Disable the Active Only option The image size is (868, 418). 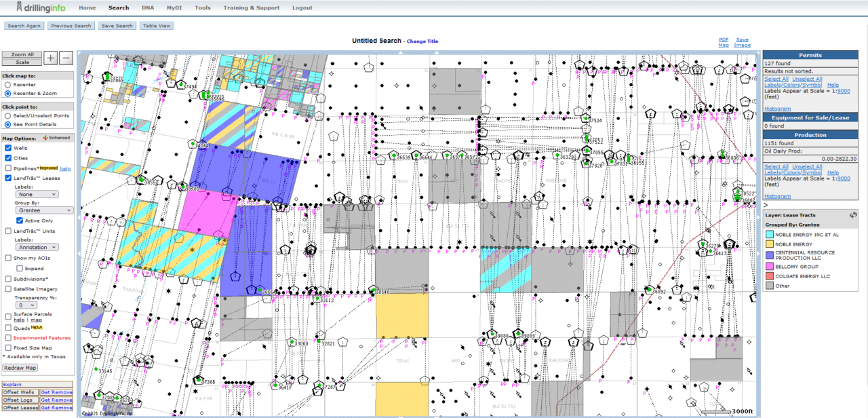click(19, 219)
